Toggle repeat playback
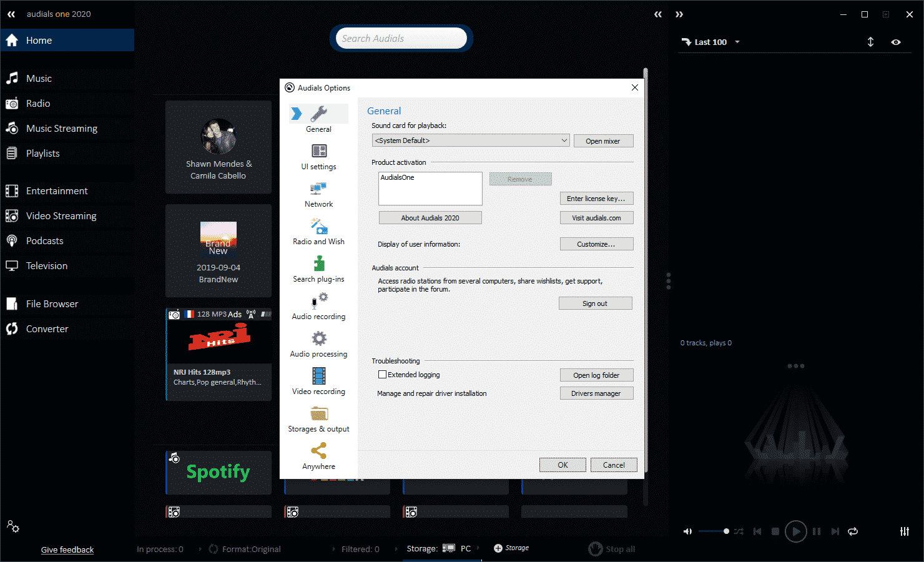Screen dimensions: 924x562 point(853,531)
